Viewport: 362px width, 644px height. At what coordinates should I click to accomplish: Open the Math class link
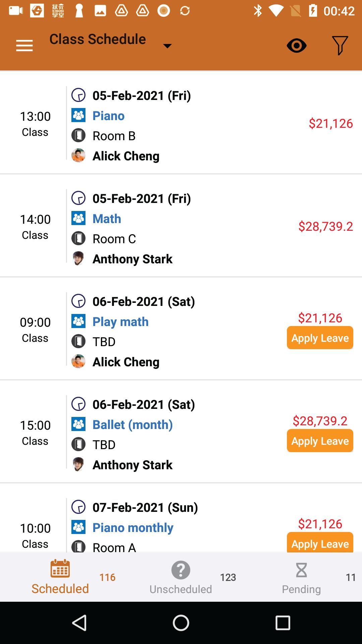[107, 219]
